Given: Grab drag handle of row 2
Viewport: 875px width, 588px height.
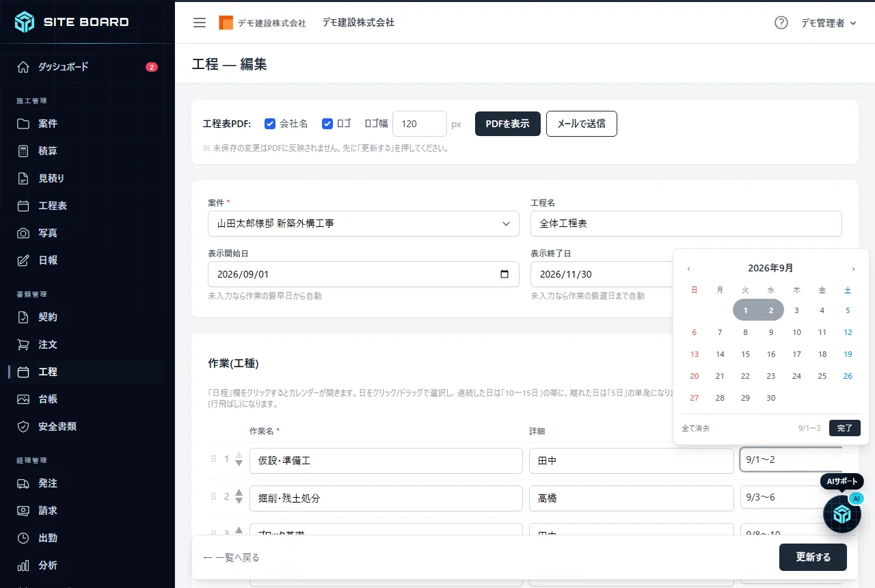Looking at the screenshot, I should [213, 497].
